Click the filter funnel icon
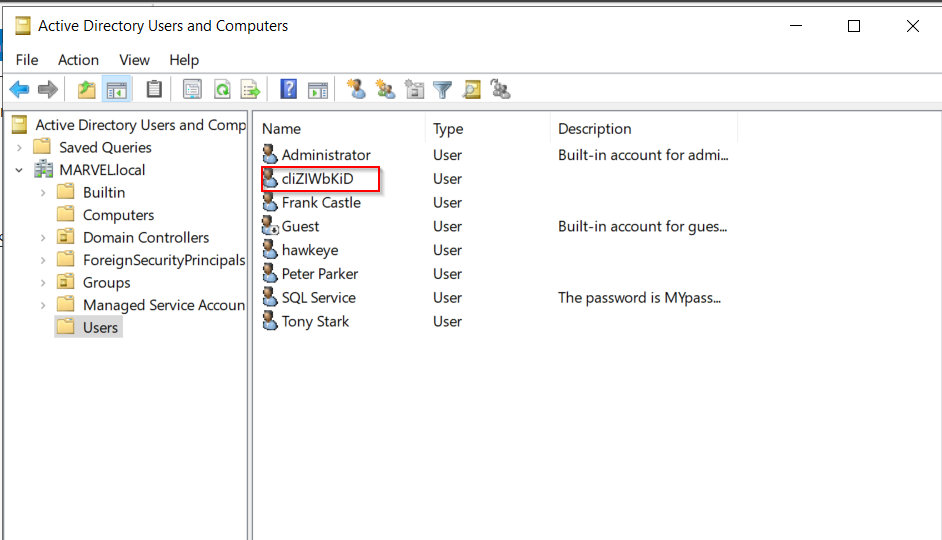The image size is (942, 540). tap(443, 90)
